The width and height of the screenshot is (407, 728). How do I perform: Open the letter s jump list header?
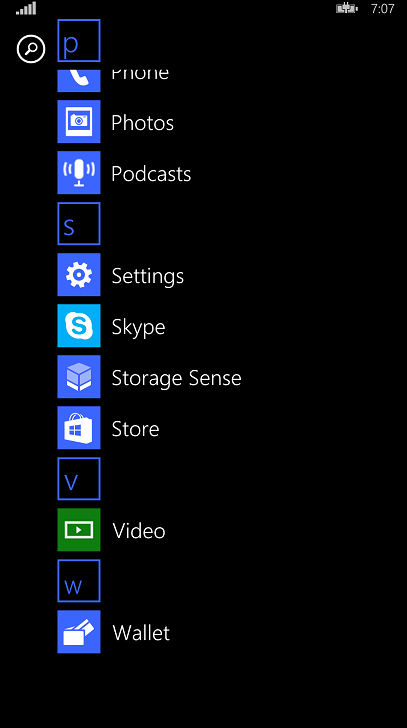click(x=79, y=224)
